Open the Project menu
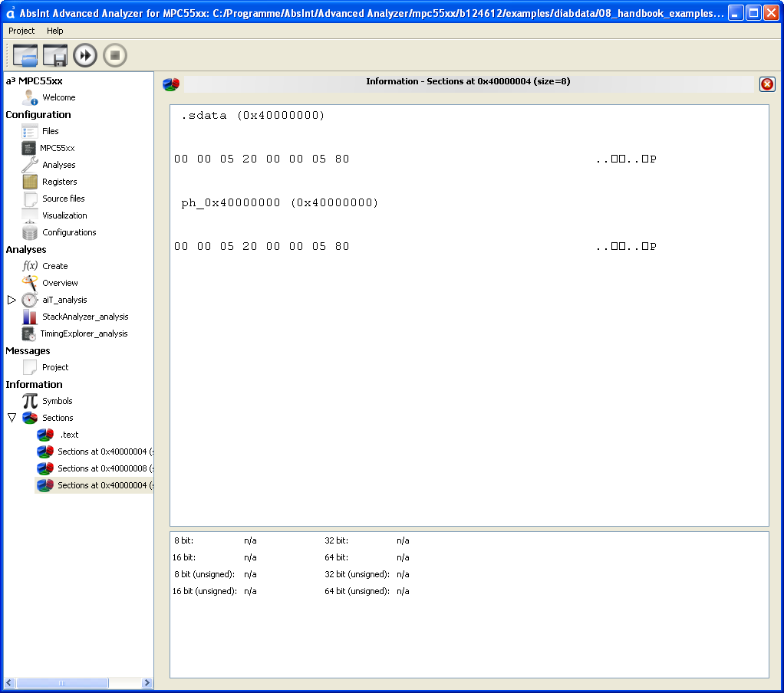 (x=21, y=31)
